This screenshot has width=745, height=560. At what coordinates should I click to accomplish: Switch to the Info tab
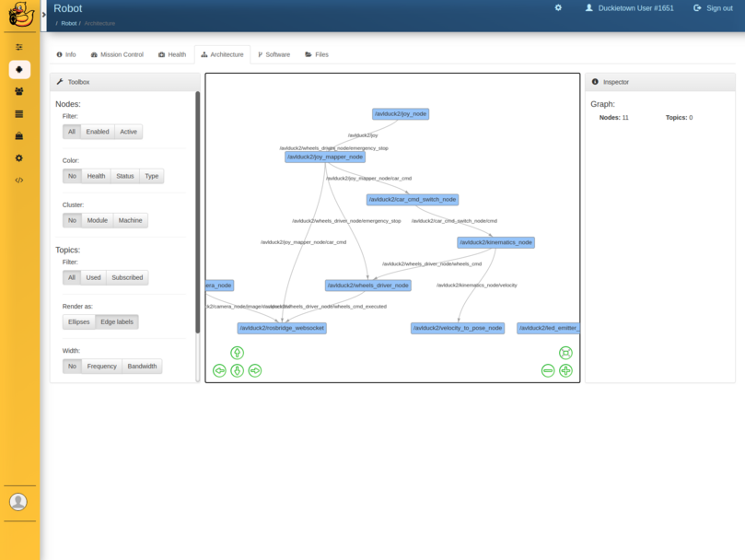[x=66, y=54]
